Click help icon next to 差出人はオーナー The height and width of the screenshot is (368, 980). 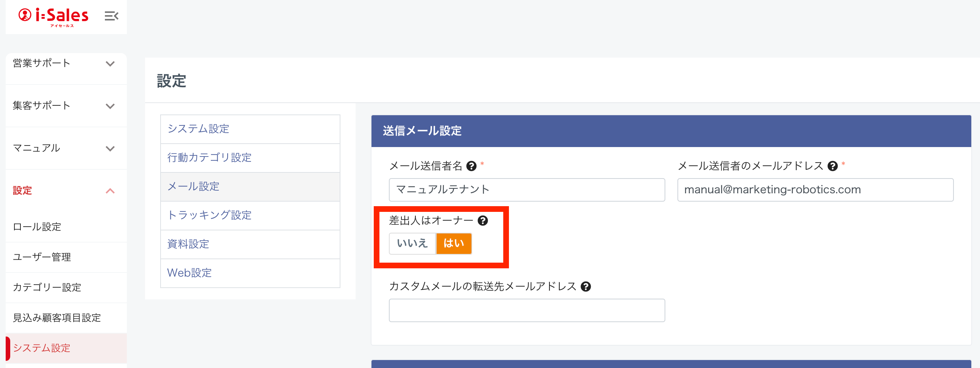tap(483, 221)
